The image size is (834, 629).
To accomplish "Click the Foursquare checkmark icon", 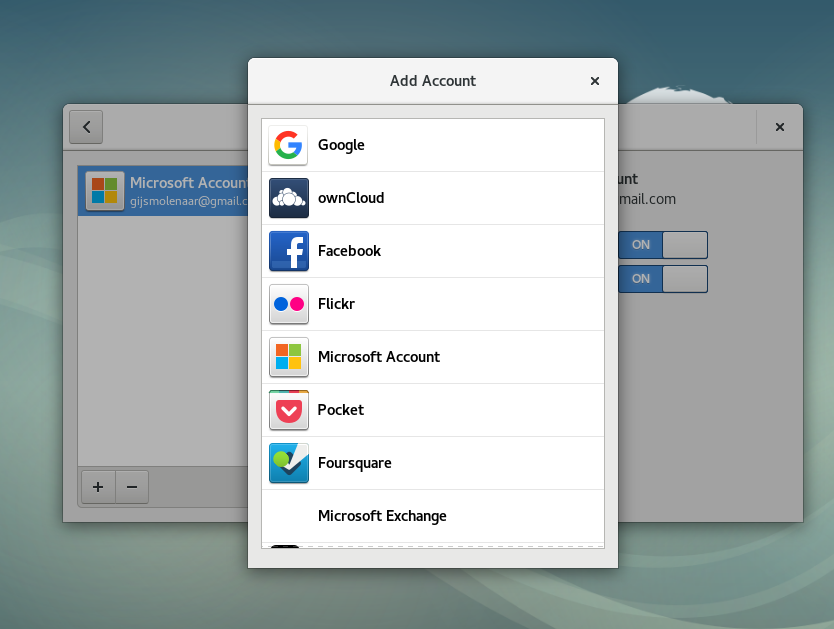I will point(288,463).
